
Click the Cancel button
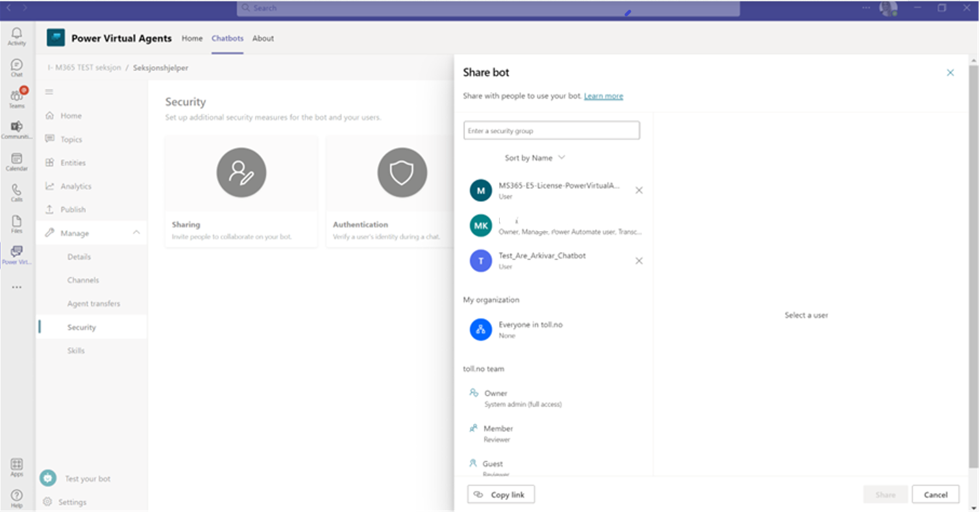point(935,494)
